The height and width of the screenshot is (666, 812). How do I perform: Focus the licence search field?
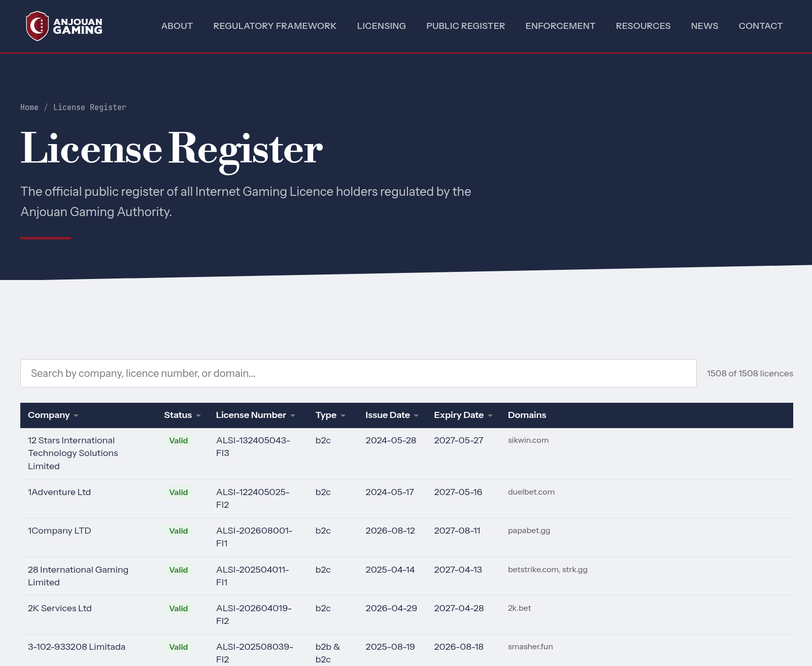point(358,373)
